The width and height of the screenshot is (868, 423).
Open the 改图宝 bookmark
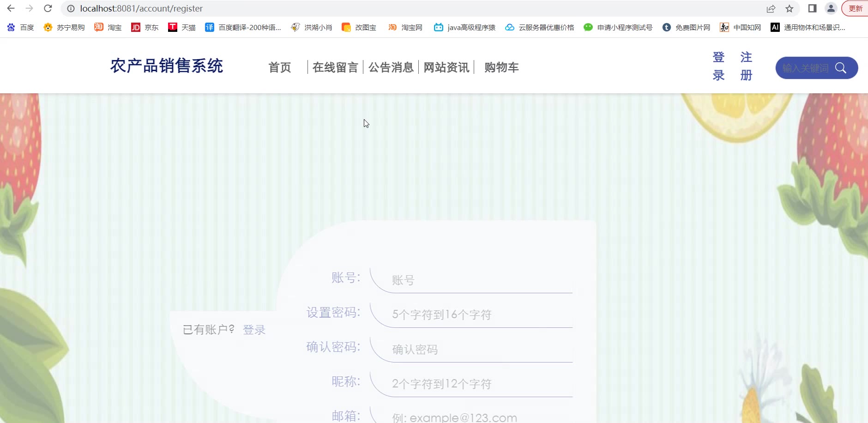(x=359, y=27)
